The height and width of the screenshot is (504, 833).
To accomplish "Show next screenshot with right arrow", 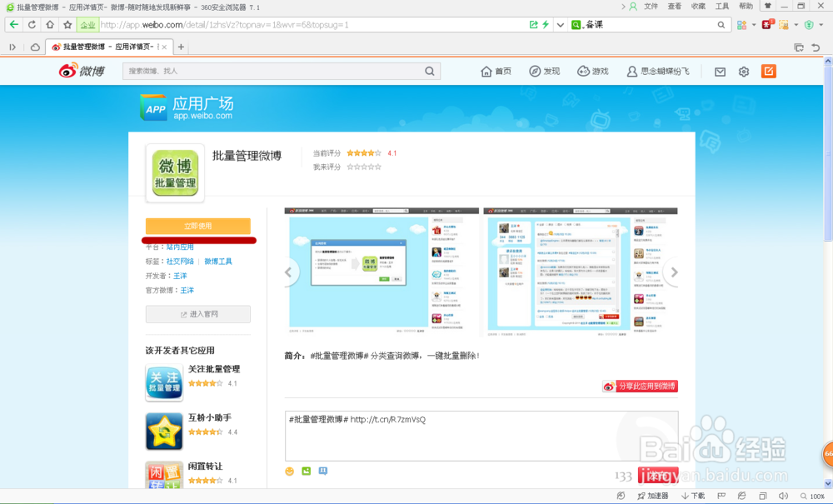I will [x=674, y=272].
